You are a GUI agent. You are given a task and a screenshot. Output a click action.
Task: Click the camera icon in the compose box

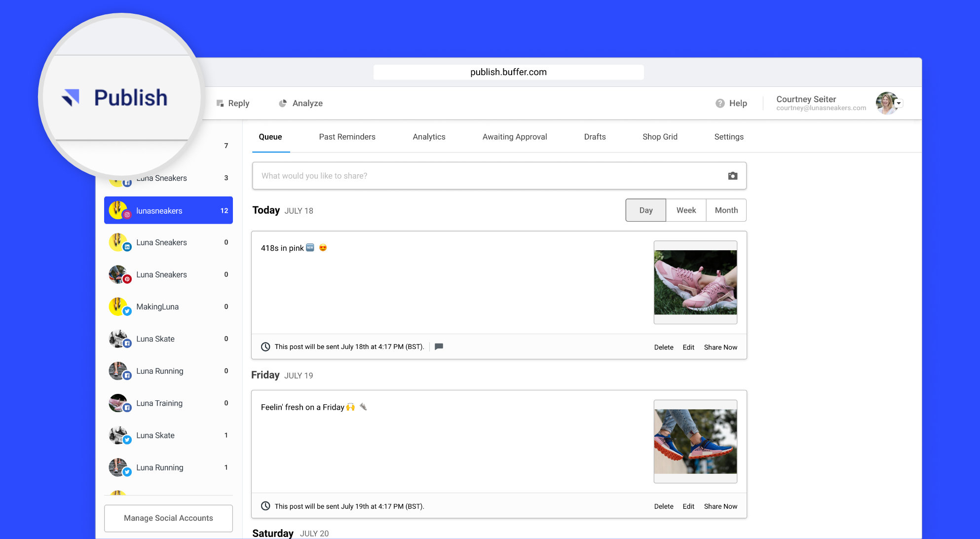tap(732, 176)
